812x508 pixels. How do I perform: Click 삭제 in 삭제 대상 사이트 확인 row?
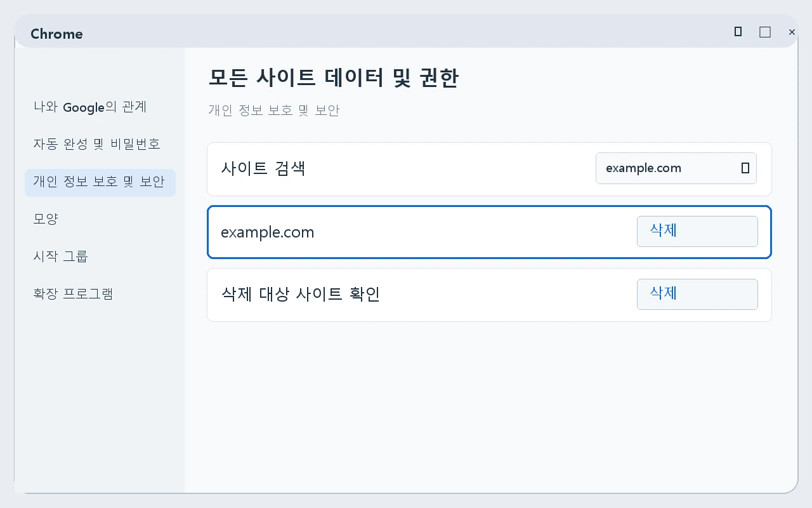click(697, 294)
